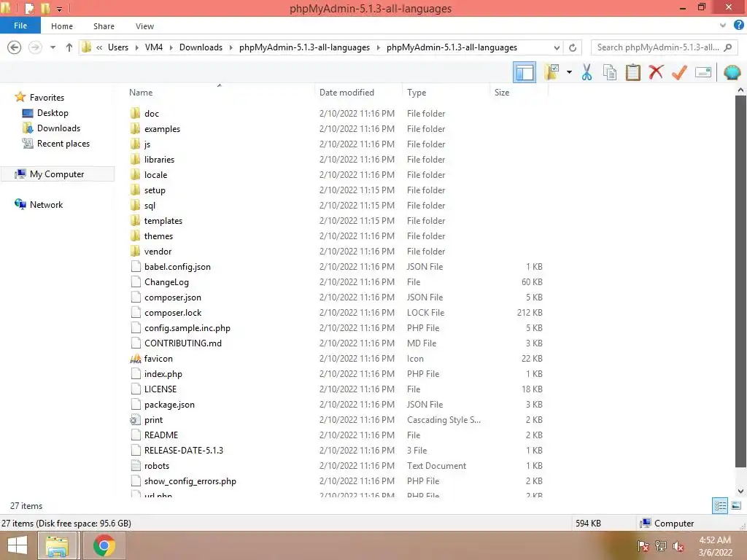Switch to details view layout button
Image resolution: width=747 pixels, height=560 pixels.
point(720,506)
